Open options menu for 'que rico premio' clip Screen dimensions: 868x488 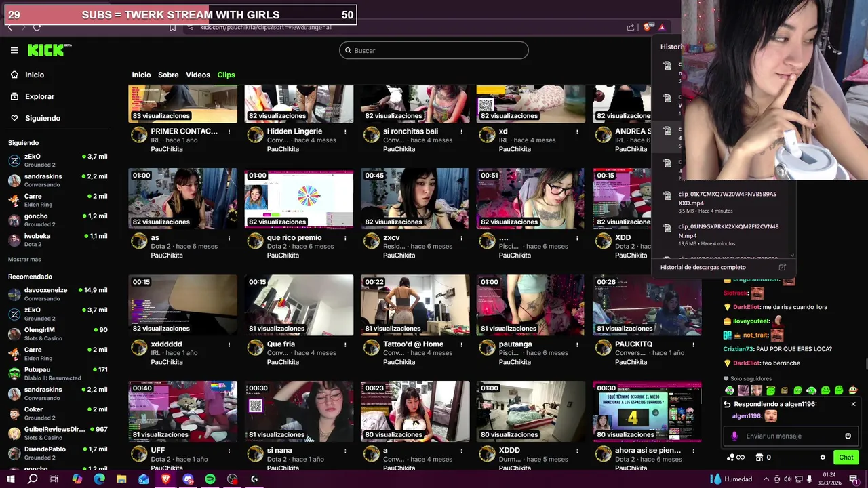(x=345, y=238)
